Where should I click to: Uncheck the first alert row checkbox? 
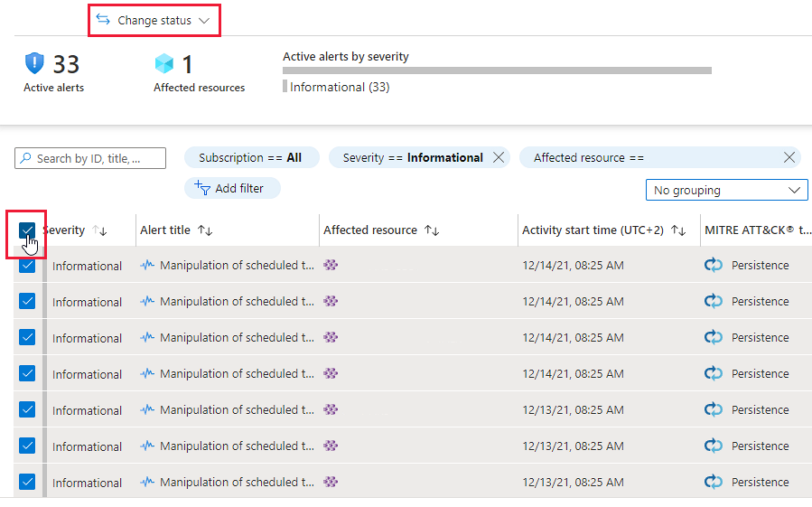27,266
